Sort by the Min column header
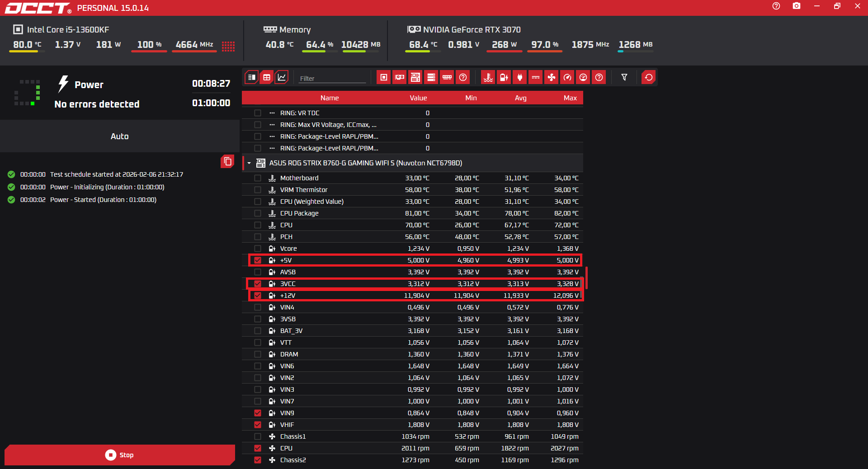The image size is (868, 469). point(471,98)
